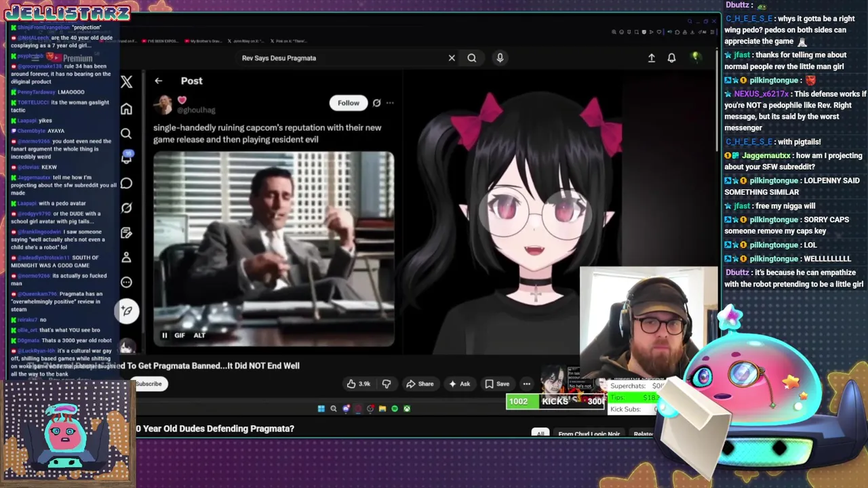Click the Grok explain icon beside Follow
This screenshot has height=488, width=868.
pyautogui.click(x=376, y=103)
